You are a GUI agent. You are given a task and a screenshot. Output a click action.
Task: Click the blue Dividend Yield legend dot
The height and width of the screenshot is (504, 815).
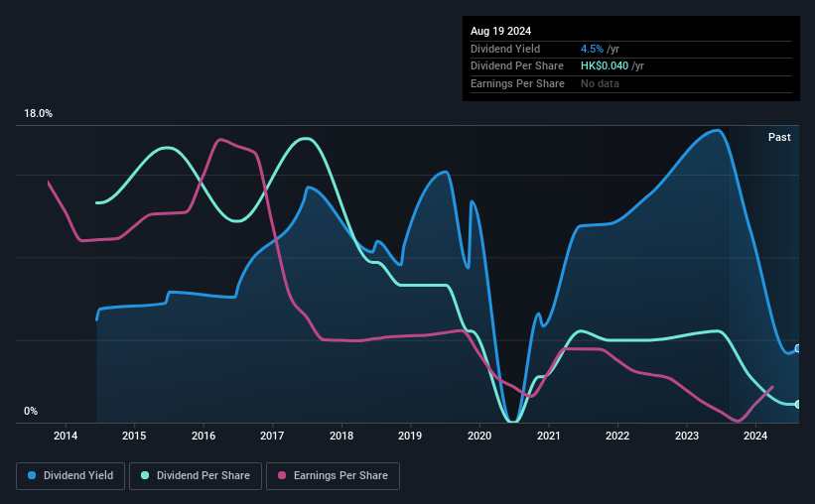tap(32, 475)
